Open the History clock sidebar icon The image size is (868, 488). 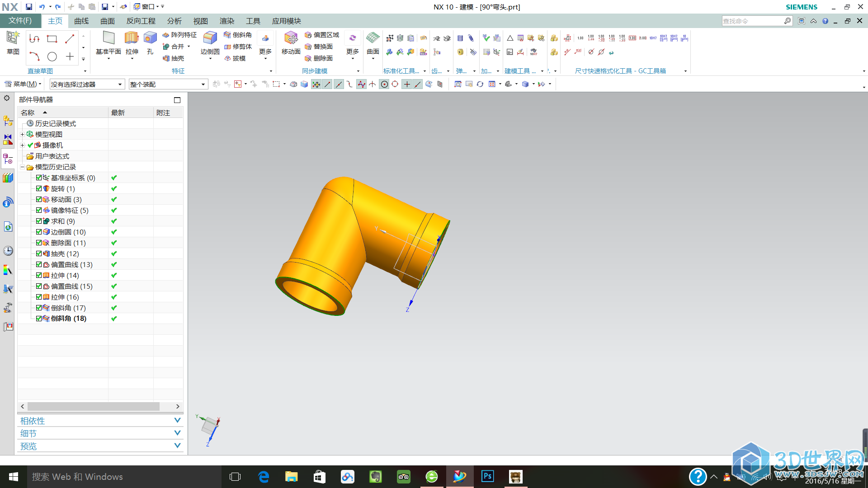tap(8, 251)
